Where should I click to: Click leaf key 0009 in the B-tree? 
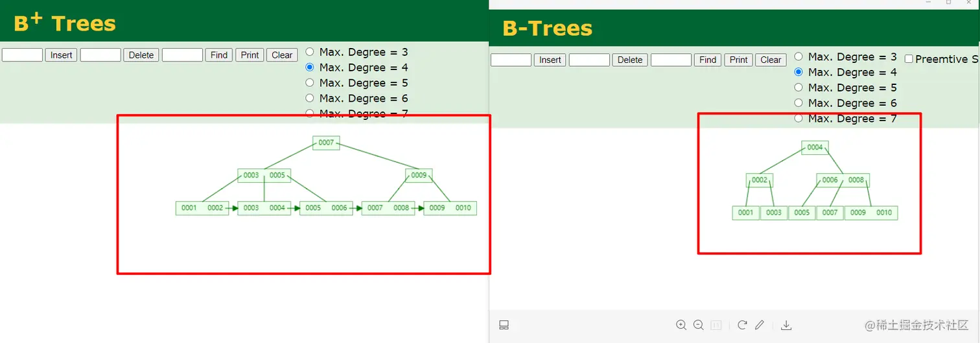point(858,213)
